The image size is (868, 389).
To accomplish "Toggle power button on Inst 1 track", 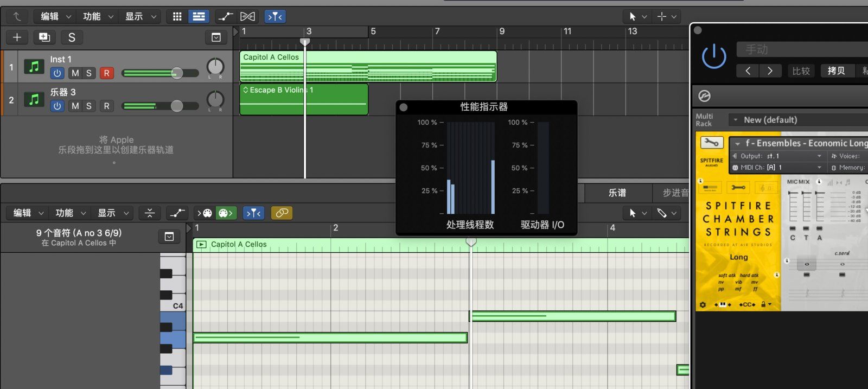I will click(57, 73).
